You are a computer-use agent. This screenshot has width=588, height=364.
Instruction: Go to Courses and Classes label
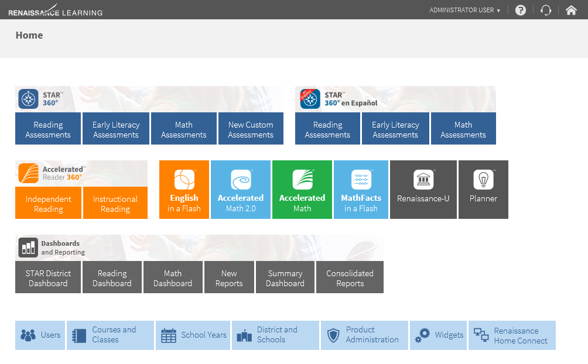[114, 335]
